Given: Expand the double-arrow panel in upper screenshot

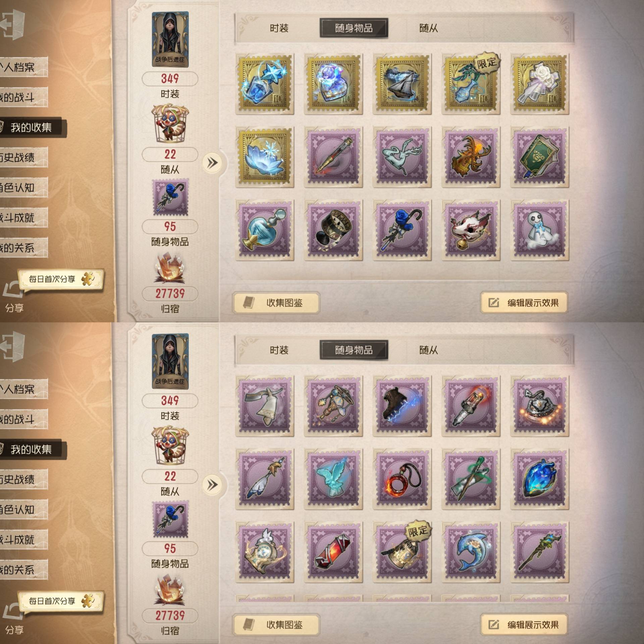Looking at the screenshot, I should tap(212, 163).
